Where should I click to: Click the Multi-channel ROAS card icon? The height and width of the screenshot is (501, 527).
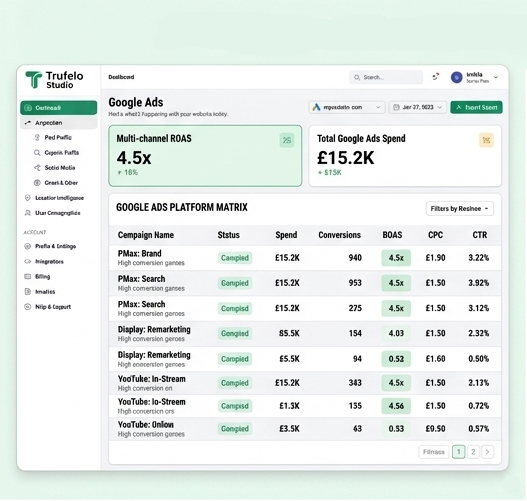pyautogui.click(x=287, y=140)
